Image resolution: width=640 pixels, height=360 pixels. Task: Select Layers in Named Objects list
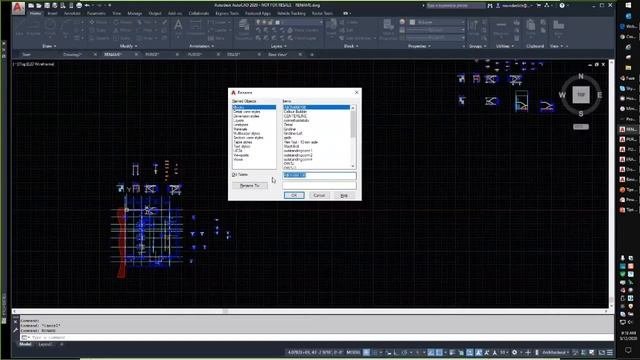pos(239,120)
